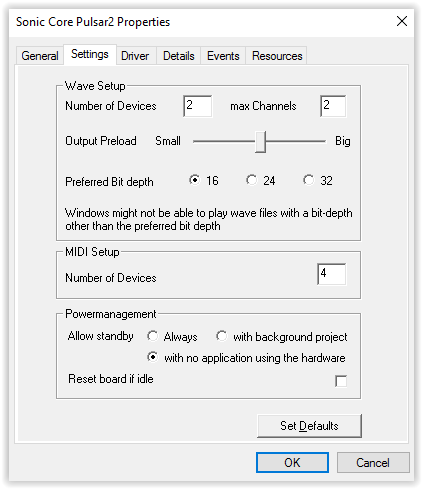The width and height of the screenshot is (422, 489).
Task: Select the Settings tab
Action: coord(90,54)
